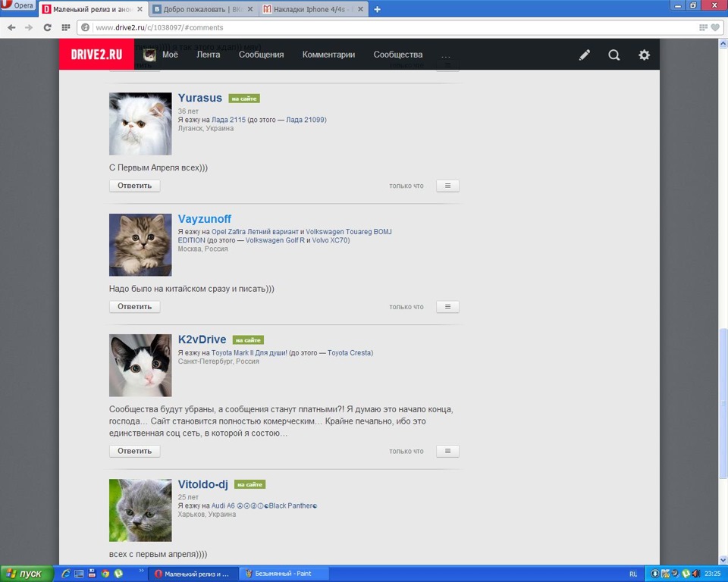Expand the '...' more menu in header
The height and width of the screenshot is (582, 728).
(446, 55)
